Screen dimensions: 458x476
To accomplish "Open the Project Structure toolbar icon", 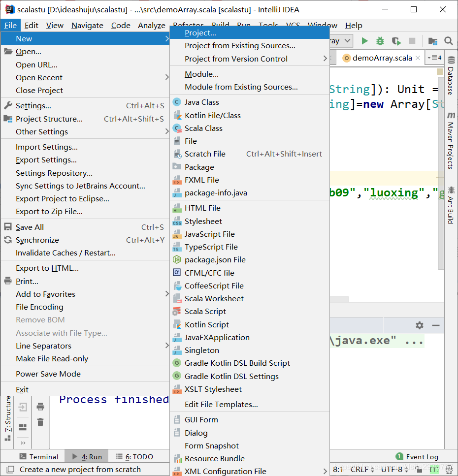I will point(432,41).
